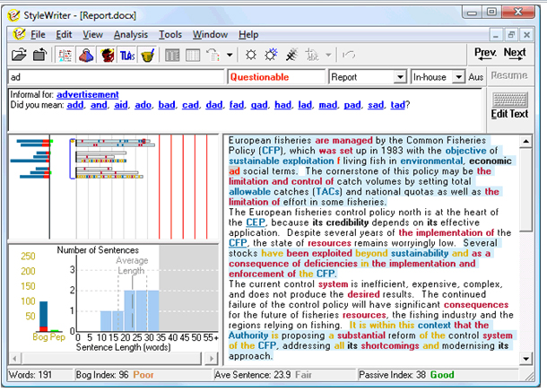Go to Prev flagged item
The image size is (547, 392).
pyautogui.click(x=485, y=55)
